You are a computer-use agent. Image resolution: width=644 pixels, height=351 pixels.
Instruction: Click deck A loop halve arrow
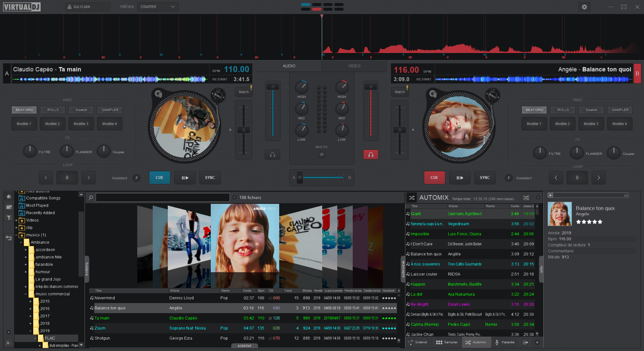(x=46, y=178)
